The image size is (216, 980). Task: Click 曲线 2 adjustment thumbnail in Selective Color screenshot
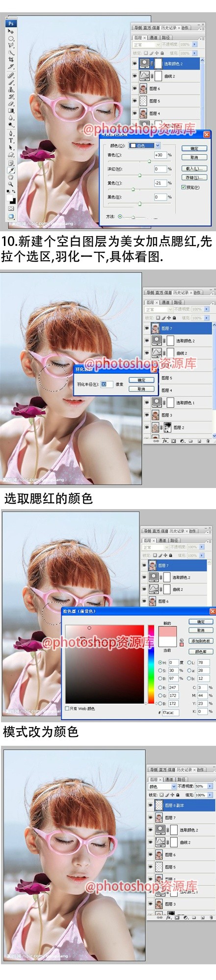[x=145, y=76]
